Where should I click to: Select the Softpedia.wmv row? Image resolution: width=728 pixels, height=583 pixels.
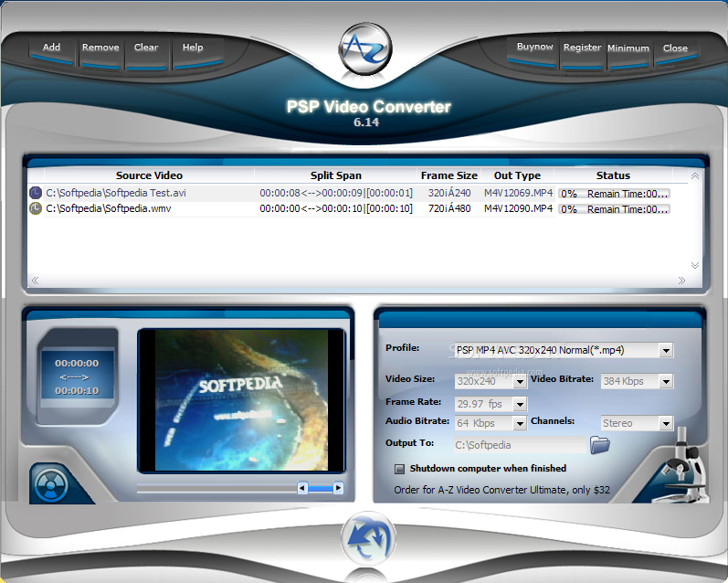pyautogui.click(x=350, y=208)
